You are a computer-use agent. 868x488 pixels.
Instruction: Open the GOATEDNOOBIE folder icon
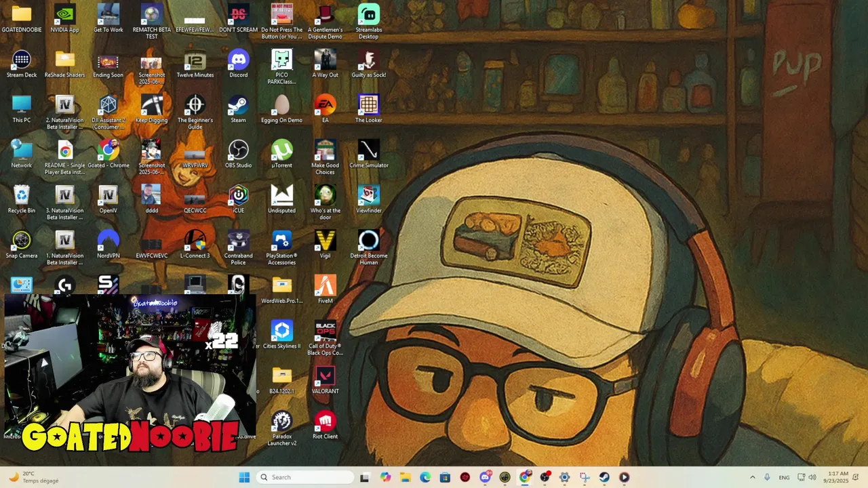22,19
